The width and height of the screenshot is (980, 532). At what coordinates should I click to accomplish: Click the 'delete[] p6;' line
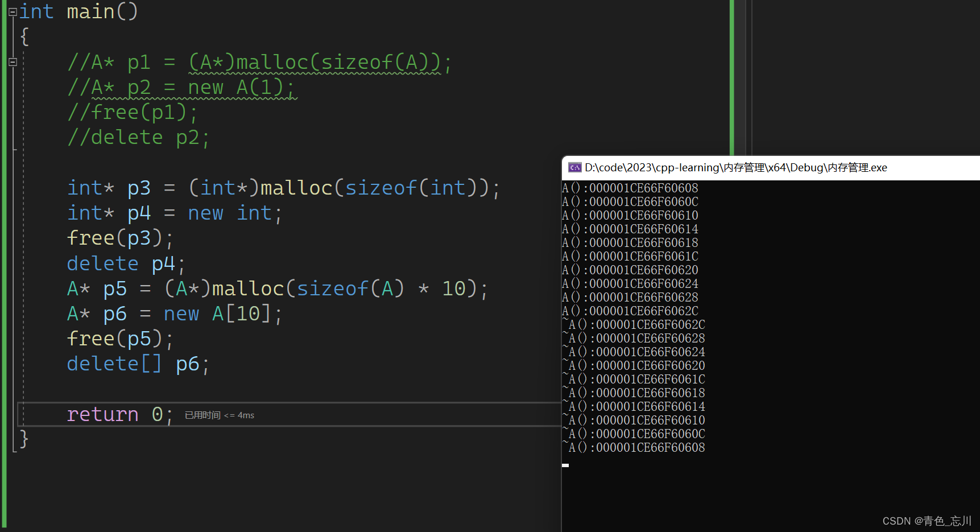139,364
